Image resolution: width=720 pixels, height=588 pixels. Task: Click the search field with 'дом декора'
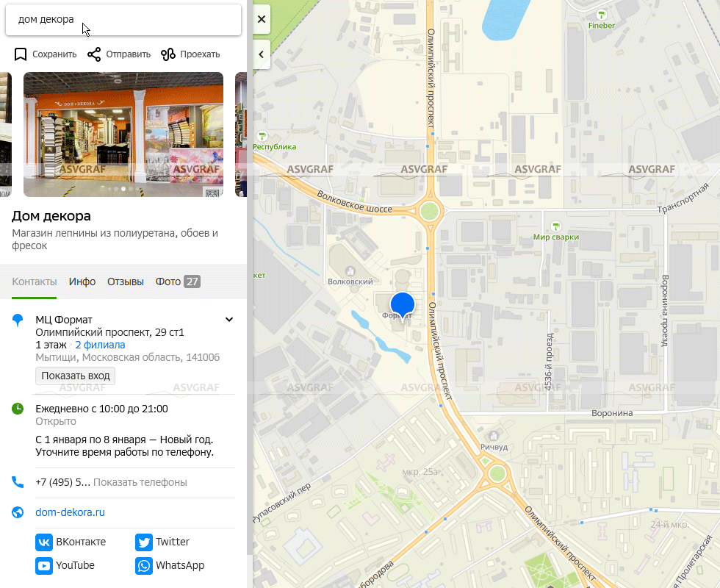(123, 20)
